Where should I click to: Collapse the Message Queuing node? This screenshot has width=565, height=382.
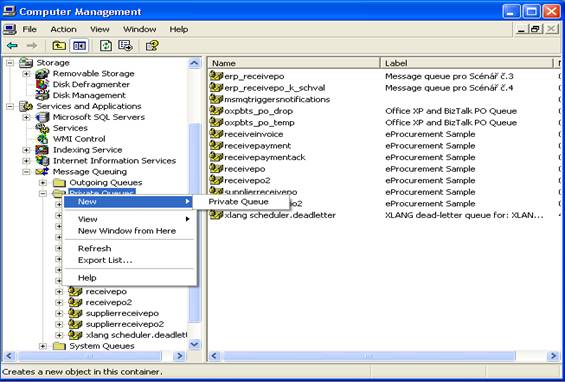[x=26, y=172]
